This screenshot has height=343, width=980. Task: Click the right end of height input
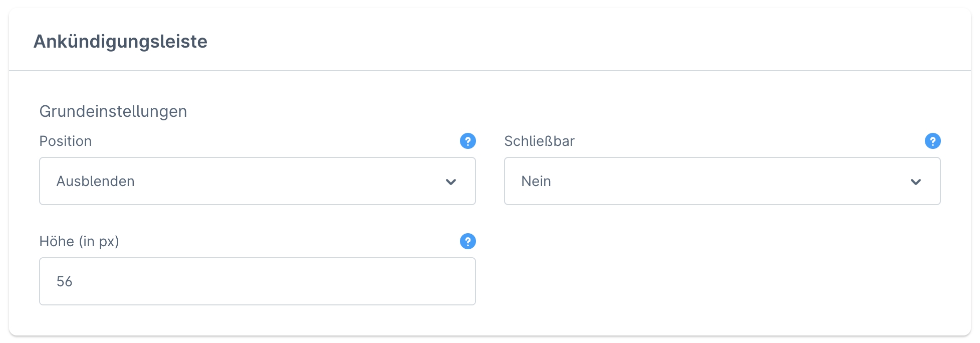pos(451,281)
